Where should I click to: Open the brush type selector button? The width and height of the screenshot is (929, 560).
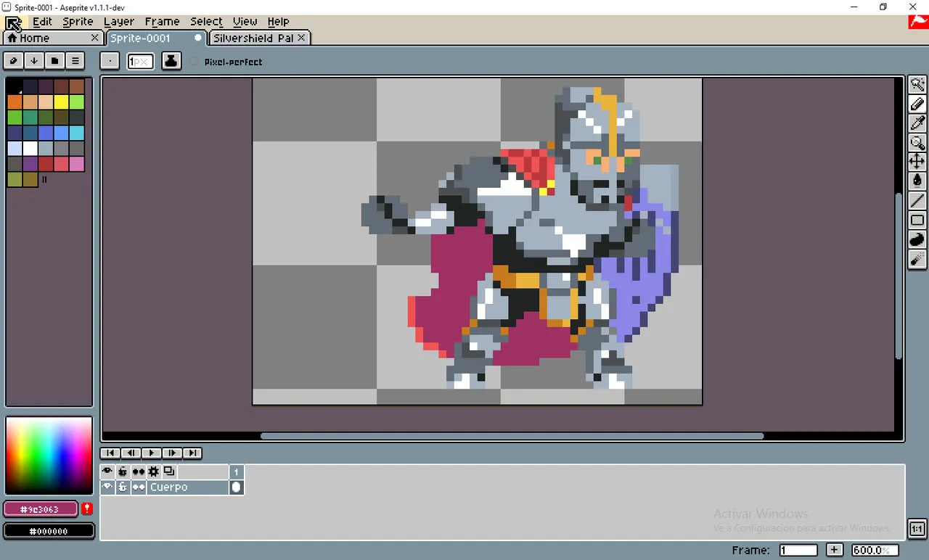110,61
